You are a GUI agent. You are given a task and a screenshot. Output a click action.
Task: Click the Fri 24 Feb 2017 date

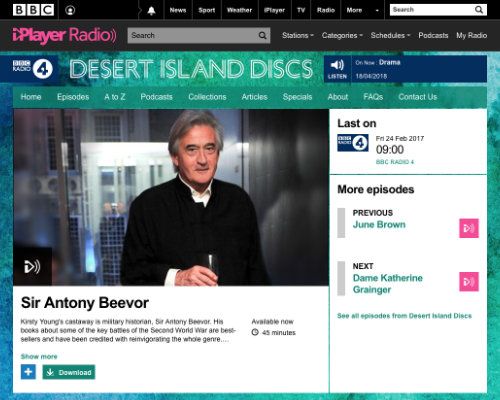[x=400, y=139]
